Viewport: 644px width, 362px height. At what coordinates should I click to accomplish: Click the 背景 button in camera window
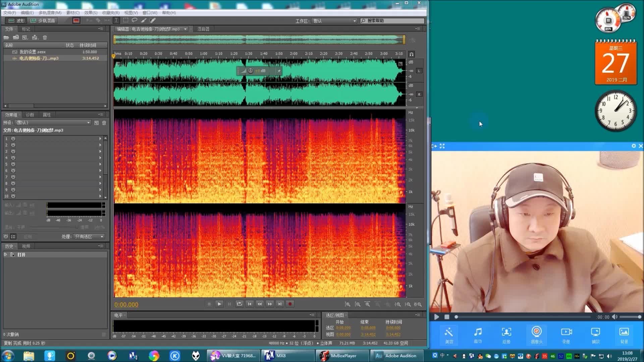624,335
